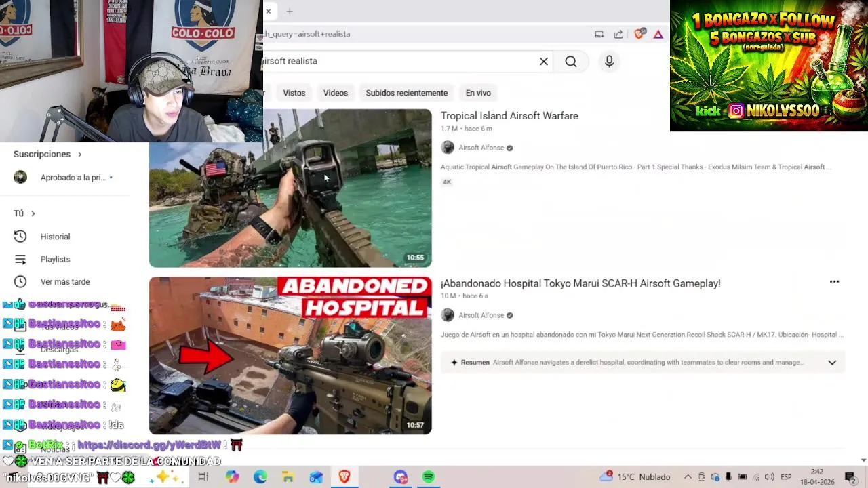Open the notification center icon

[850, 477]
